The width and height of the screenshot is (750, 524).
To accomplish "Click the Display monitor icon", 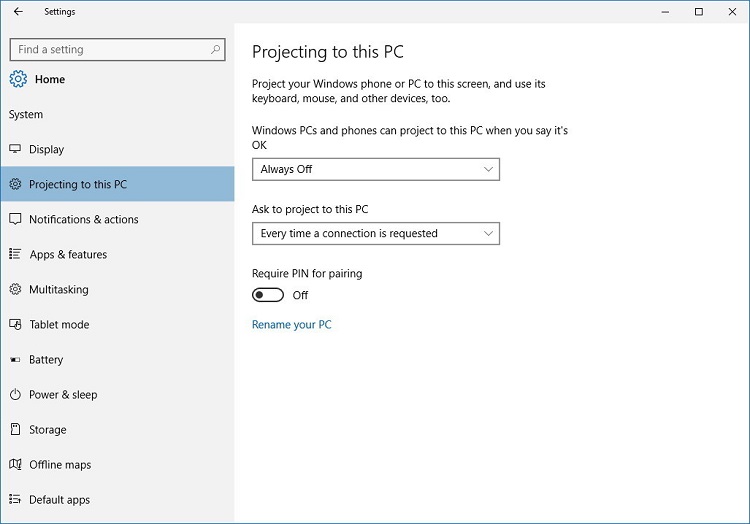I will click(15, 149).
